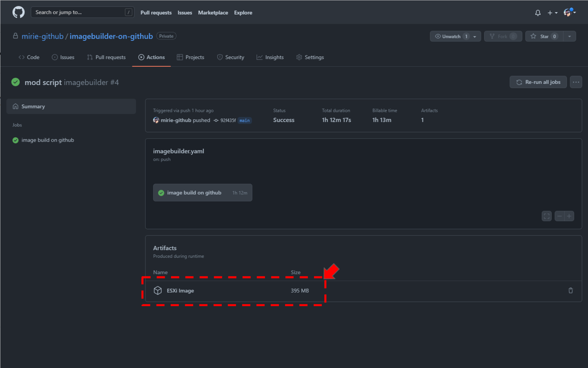The height and width of the screenshot is (368, 588).
Task: Click Re-run all jobs button
Action: [539, 82]
